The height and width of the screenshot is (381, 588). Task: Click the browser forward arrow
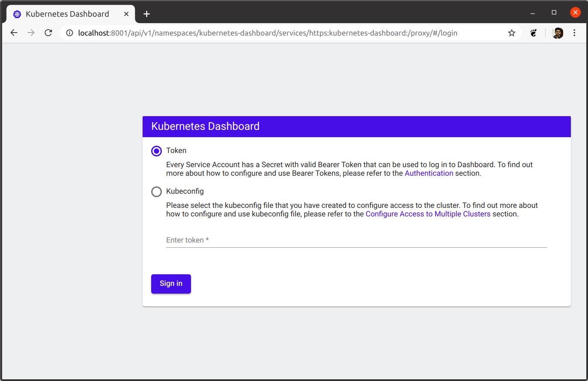[31, 33]
